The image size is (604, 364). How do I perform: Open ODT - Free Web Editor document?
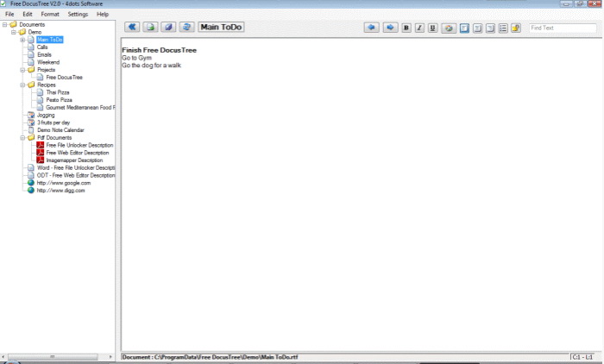(76, 175)
